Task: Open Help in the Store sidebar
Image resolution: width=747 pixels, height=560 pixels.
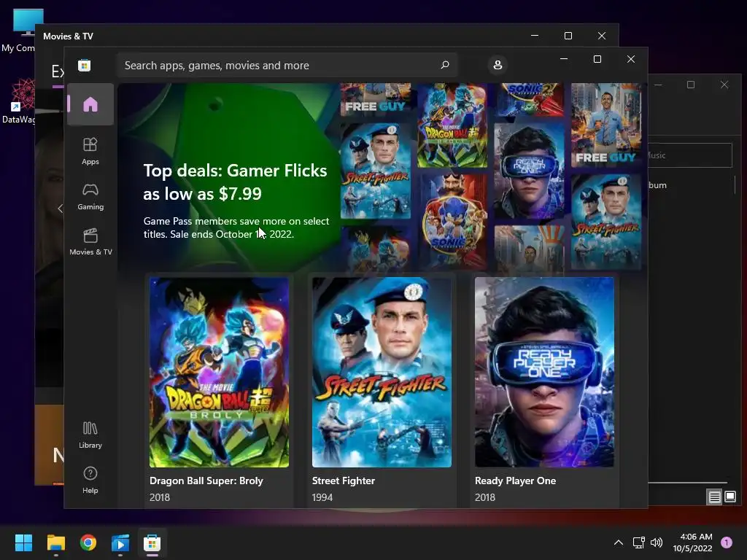Action: click(x=90, y=480)
